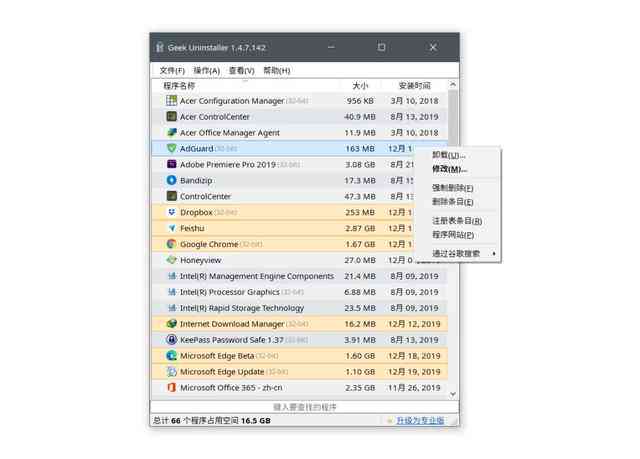Select the Dropbox row name

[x=196, y=212]
